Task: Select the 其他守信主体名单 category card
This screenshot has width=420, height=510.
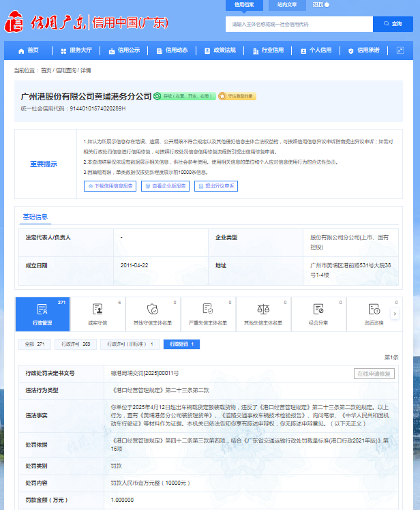Action: (153, 314)
